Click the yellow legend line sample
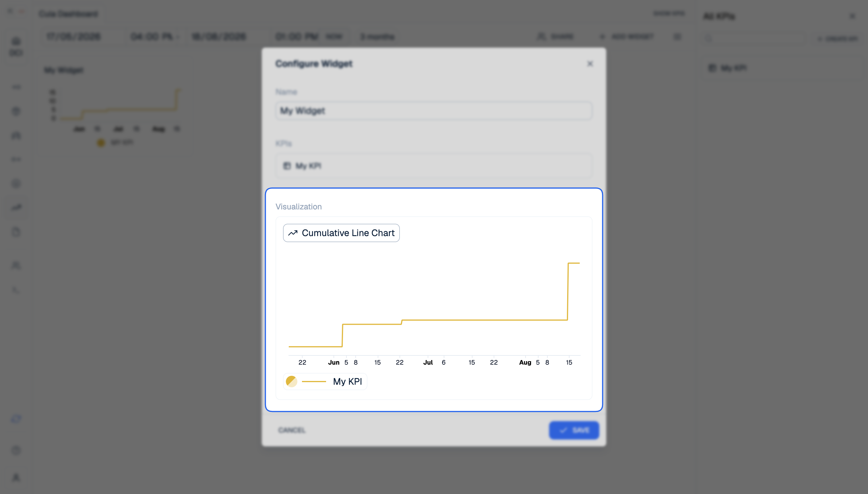The image size is (868, 494). (x=314, y=381)
